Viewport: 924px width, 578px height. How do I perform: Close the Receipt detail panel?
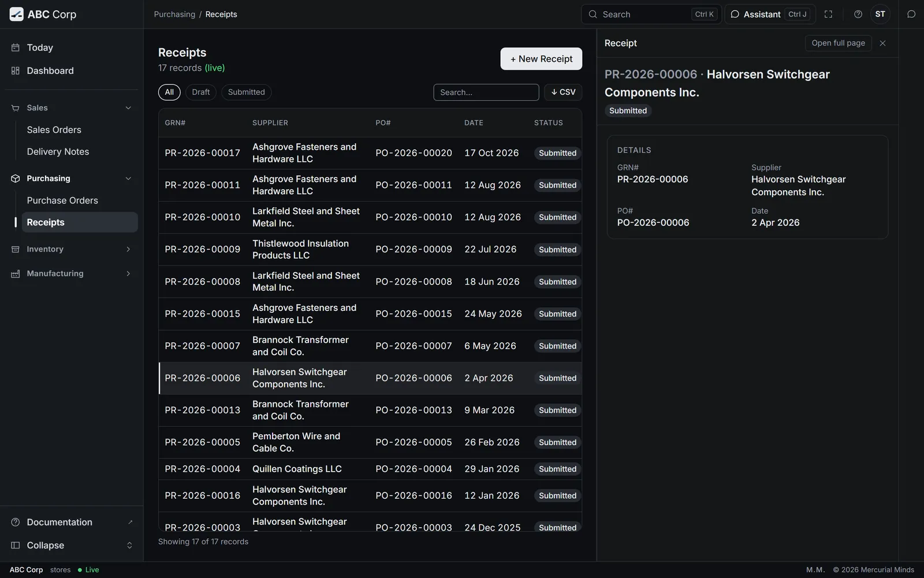[882, 43]
